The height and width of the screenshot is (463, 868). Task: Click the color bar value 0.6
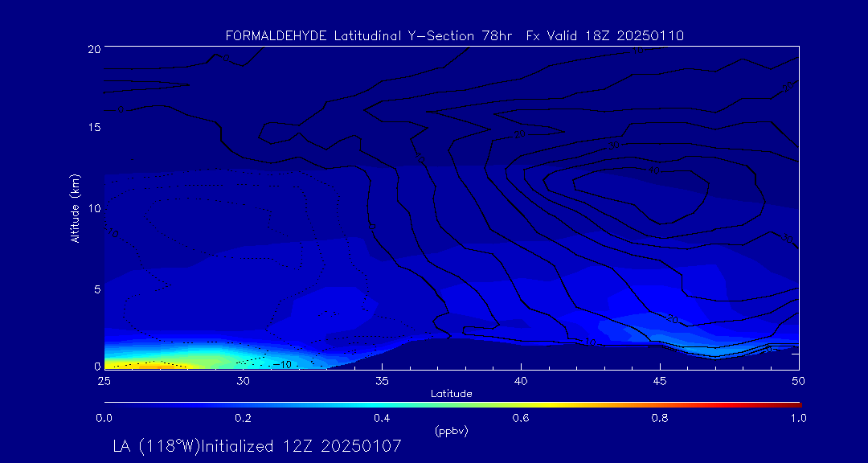[521, 419]
